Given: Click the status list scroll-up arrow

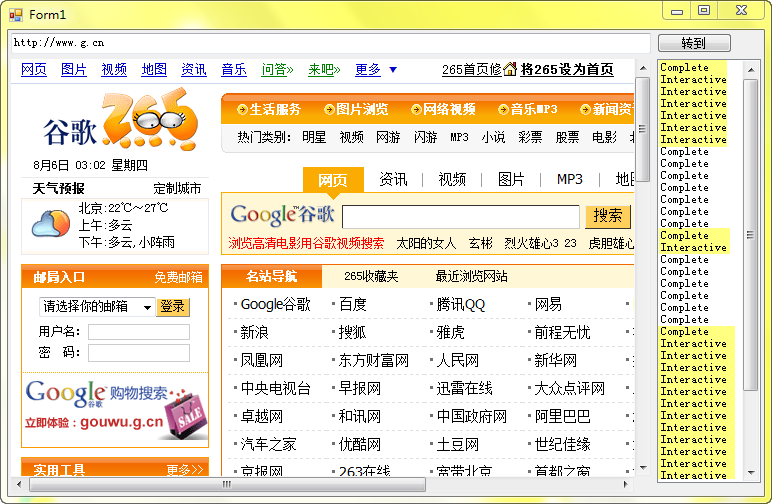Looking at the screenshot, I should 751,70.
